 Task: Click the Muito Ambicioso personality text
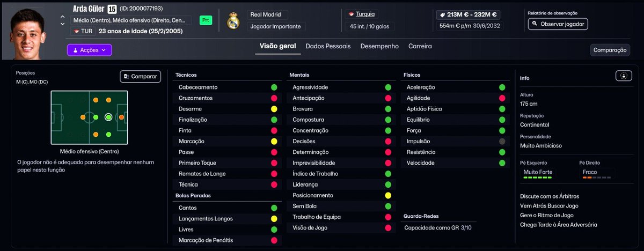[x=541, y=145]
